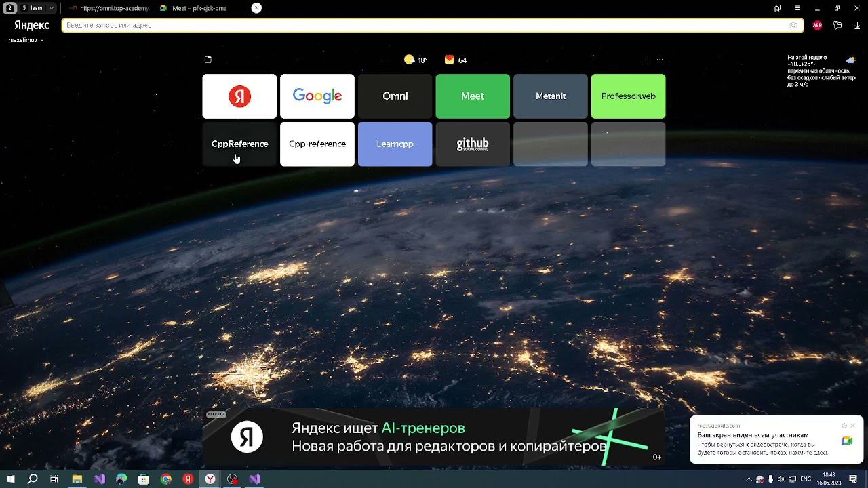Open the Yandex search tile
The width and height of the screenshot is (868, 488).
click(x=239, y=96)
